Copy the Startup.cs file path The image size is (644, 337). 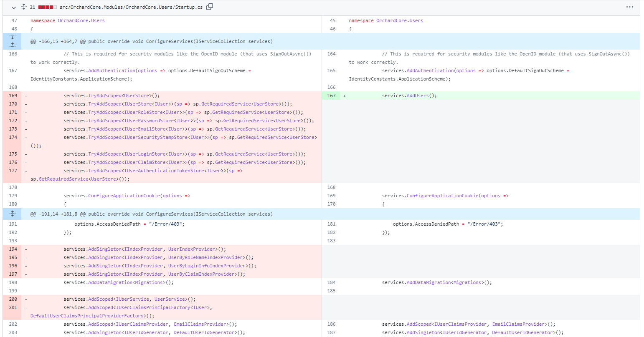pyautogui.click(x=210, y=7)
